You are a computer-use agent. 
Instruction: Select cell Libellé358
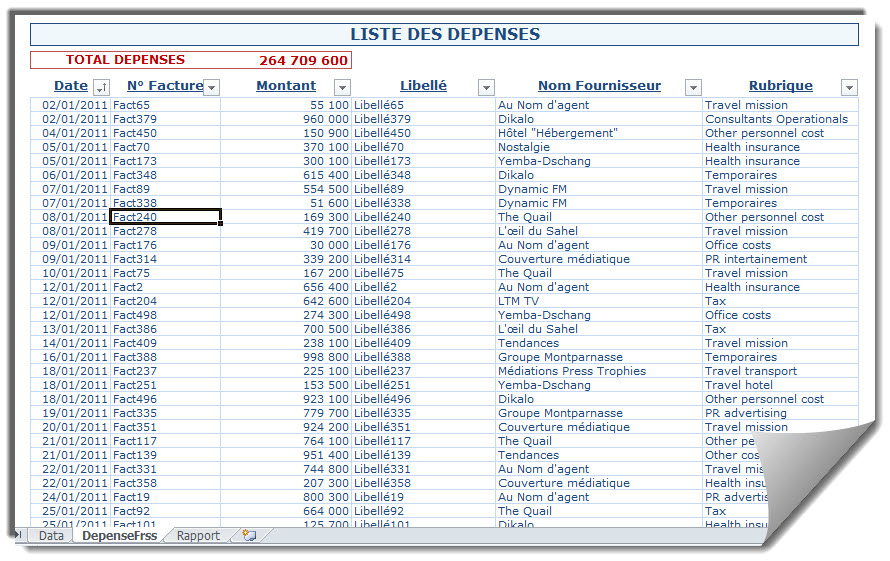coord(423,483)
